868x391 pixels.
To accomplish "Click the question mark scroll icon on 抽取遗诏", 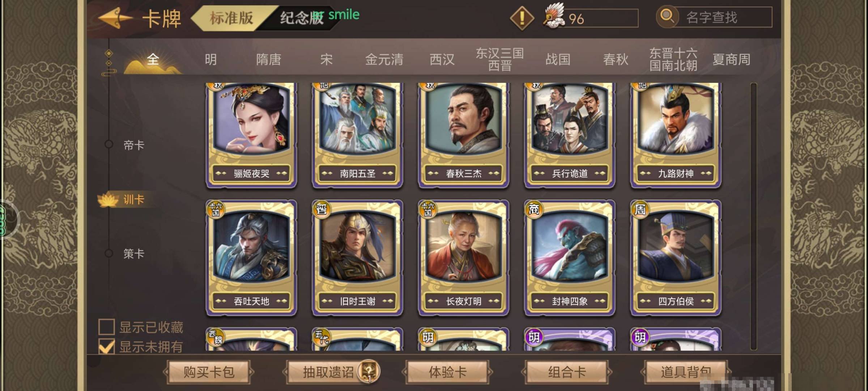I will point(369,371).
